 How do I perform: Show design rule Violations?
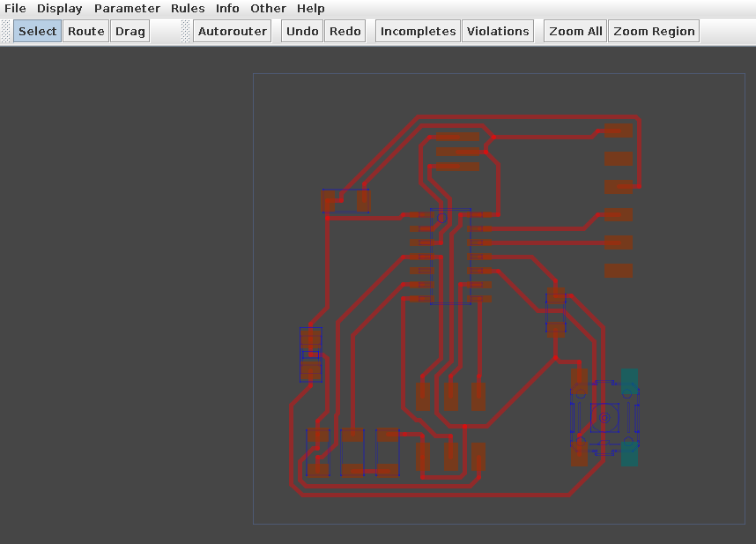[x=498, y=32]
